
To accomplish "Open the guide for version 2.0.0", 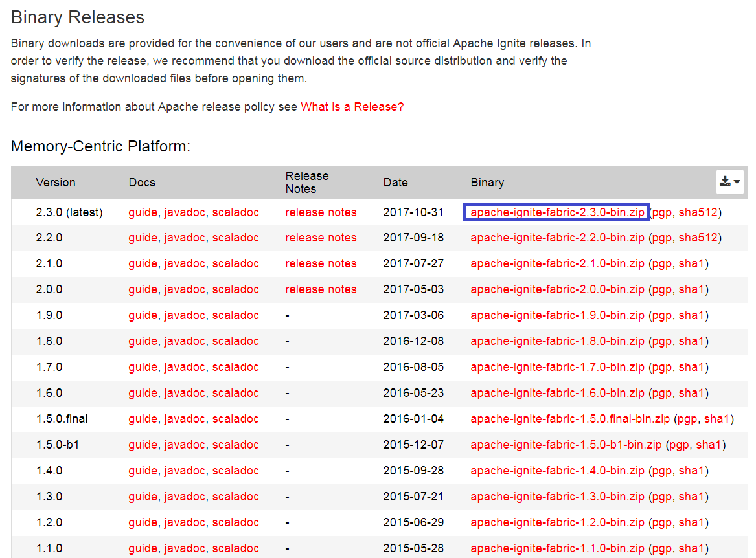I will [143, 289].
